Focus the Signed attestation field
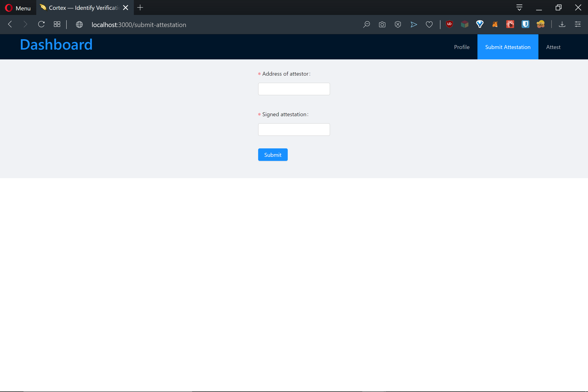Screen dimensions: 588x392 [x=294, y=130]
